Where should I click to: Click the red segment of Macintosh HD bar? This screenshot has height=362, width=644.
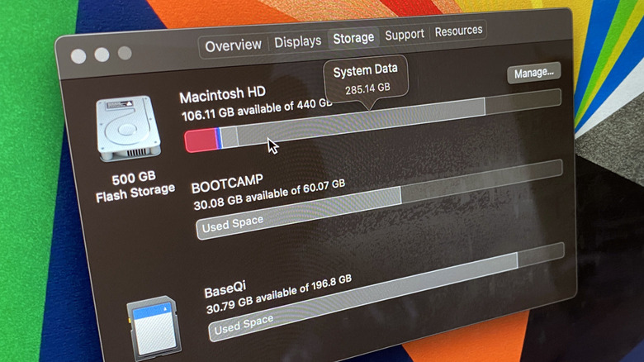pos(201,141)
